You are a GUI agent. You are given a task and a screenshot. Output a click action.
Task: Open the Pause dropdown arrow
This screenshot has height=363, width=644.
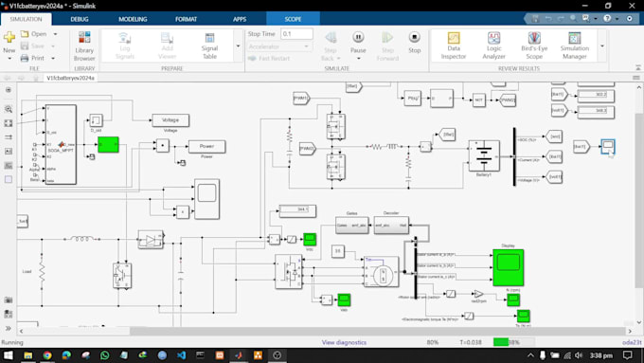coord(358,59)
